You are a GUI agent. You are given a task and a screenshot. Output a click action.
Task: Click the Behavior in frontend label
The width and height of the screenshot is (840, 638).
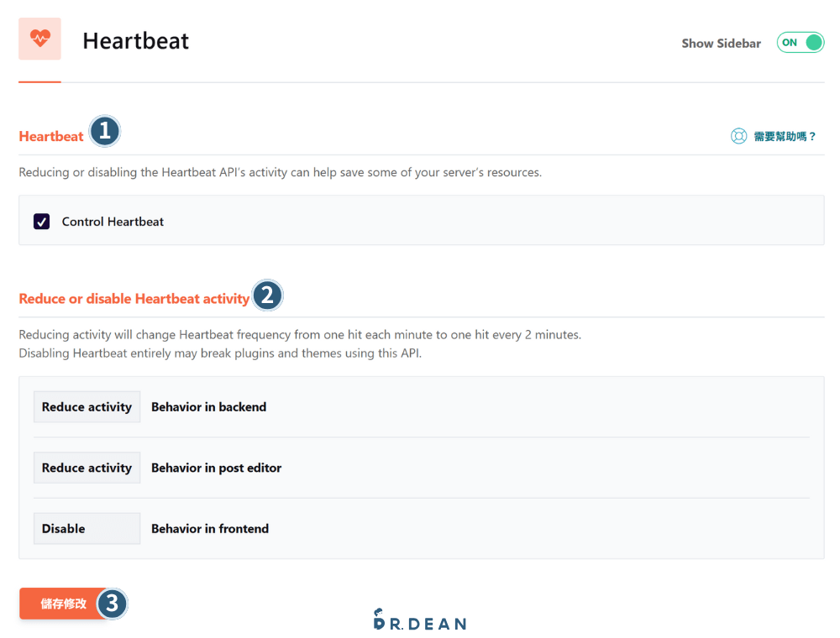tap(210, 529)
